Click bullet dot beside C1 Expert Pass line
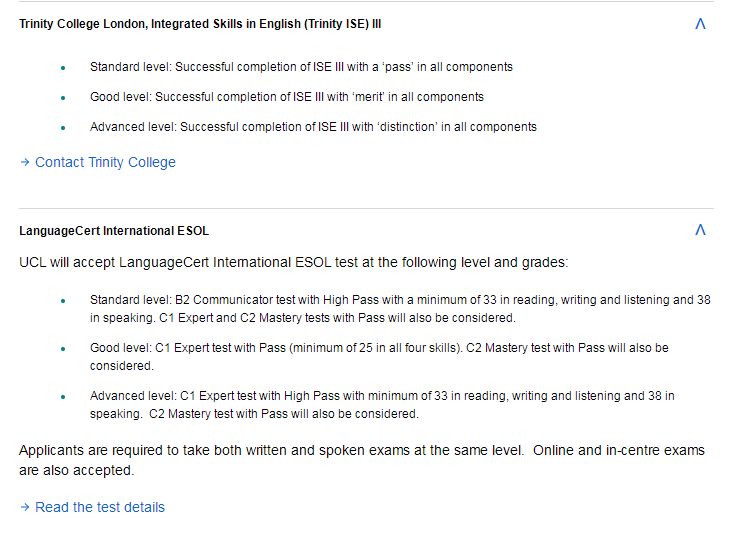The width and height of the screenshot is (741, 552). click(63, 349)
